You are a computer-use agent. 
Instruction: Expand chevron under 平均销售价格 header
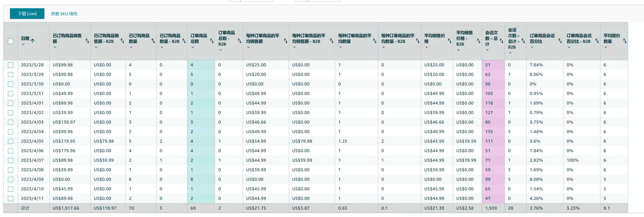coord(426,47)
